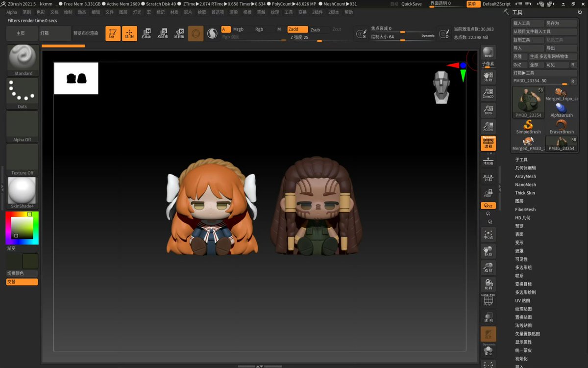Open the 渲染 (Render) menu
The image size is (588, 368).
point(233,12)
